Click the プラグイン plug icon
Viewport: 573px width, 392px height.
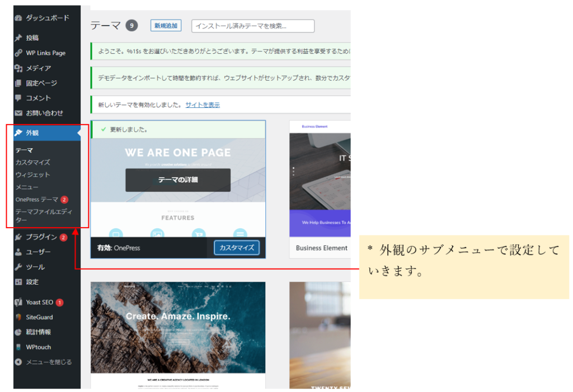click(18, 237)
